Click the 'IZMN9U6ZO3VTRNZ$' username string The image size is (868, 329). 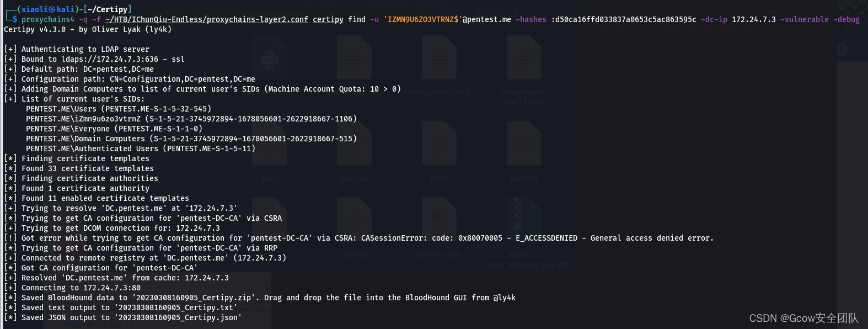422,19
